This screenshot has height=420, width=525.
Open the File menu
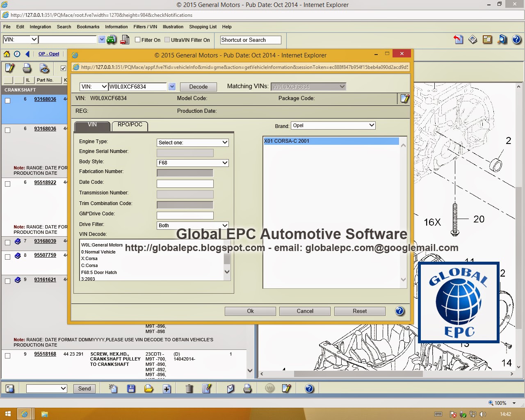7,27
